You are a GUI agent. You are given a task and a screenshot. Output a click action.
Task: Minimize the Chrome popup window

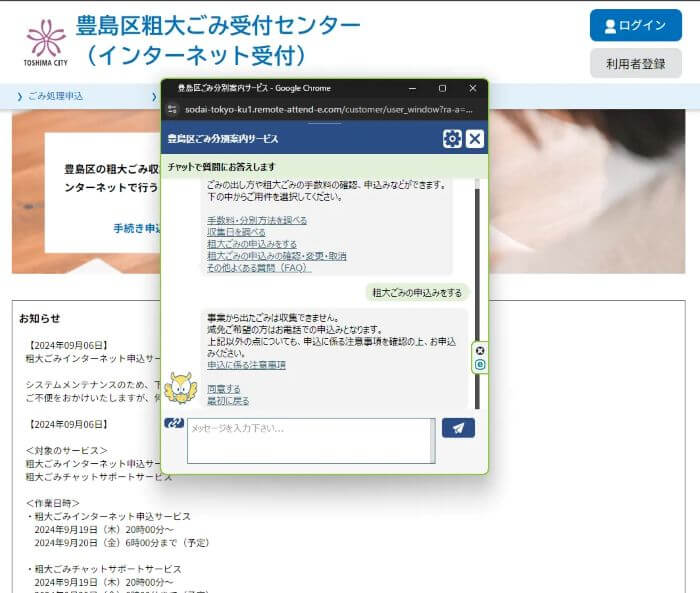pyautogui.click(x=412, y=88)
